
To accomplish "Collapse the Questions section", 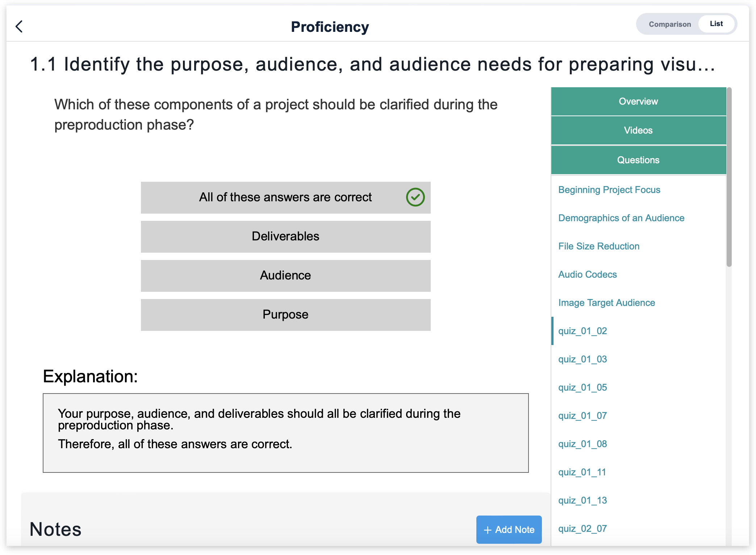I will 638,160.
